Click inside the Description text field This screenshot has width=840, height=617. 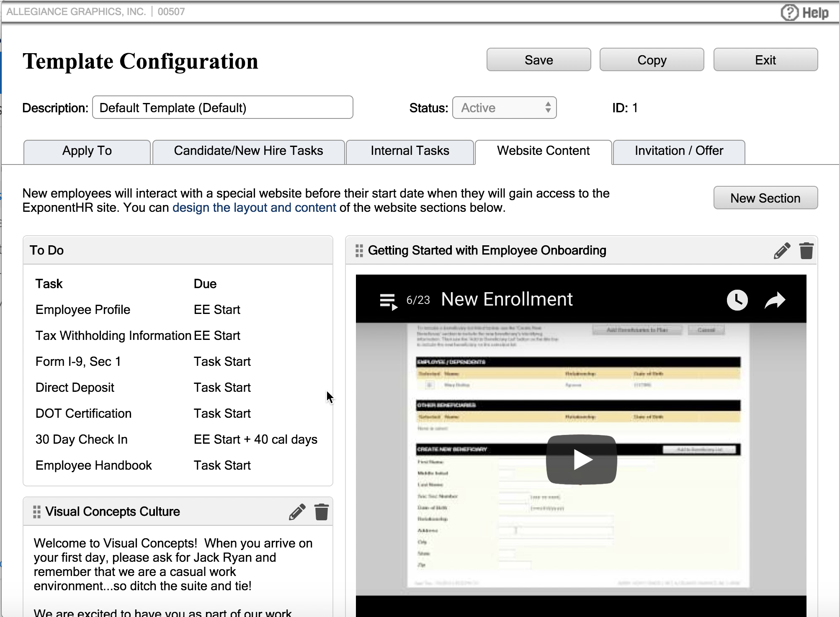[222, 108]
